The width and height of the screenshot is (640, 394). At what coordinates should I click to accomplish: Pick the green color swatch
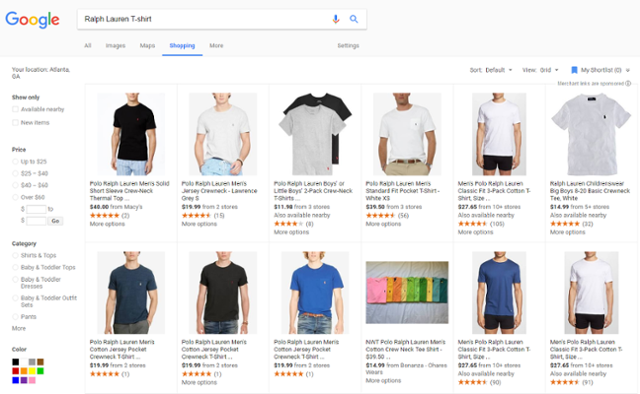pyautogui.click(x=40, y=371)
